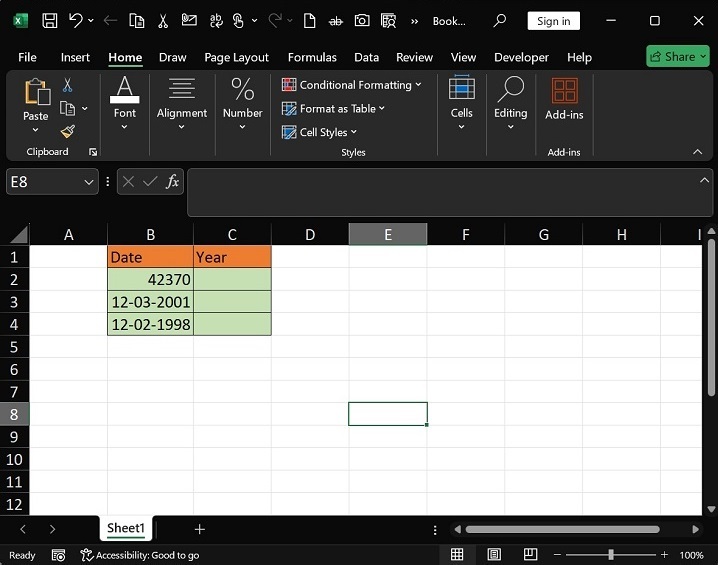Open the search magnifier in title bar
The height and width of the screenshot is (565, 718).
pos(500,20)
